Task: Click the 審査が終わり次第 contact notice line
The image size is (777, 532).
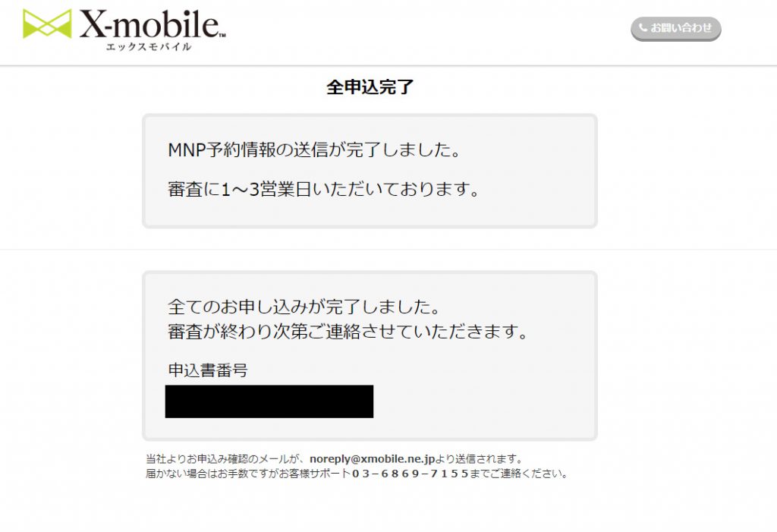Action: click(x=348, y=331)
